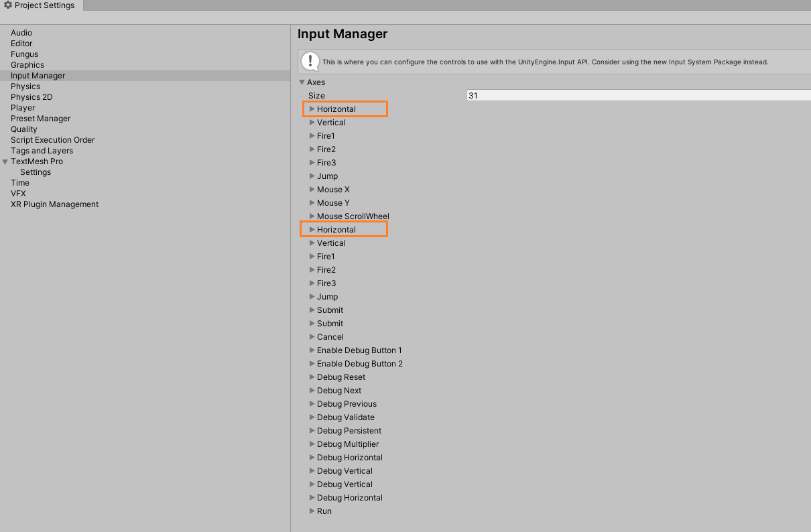Expand the Run axis at the bottom
This screenshot has width=811, height=532.
click(311, 511)
